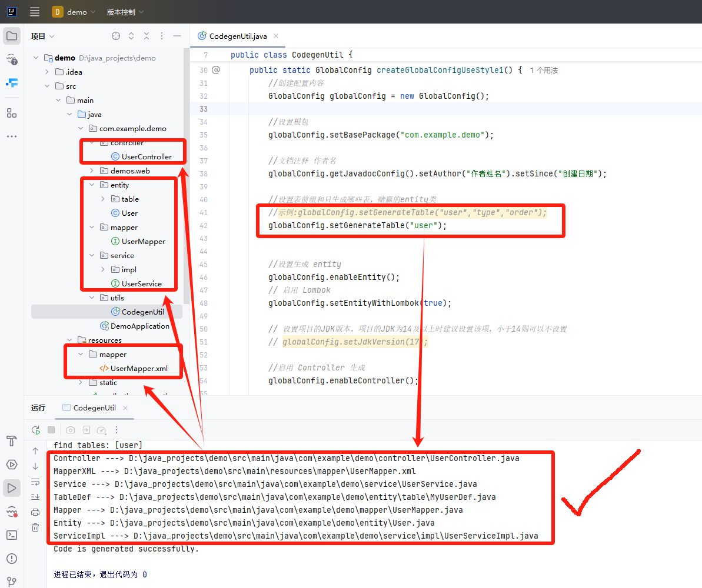
Task: Open UserMapper.xml file
Action: [134, 368]
